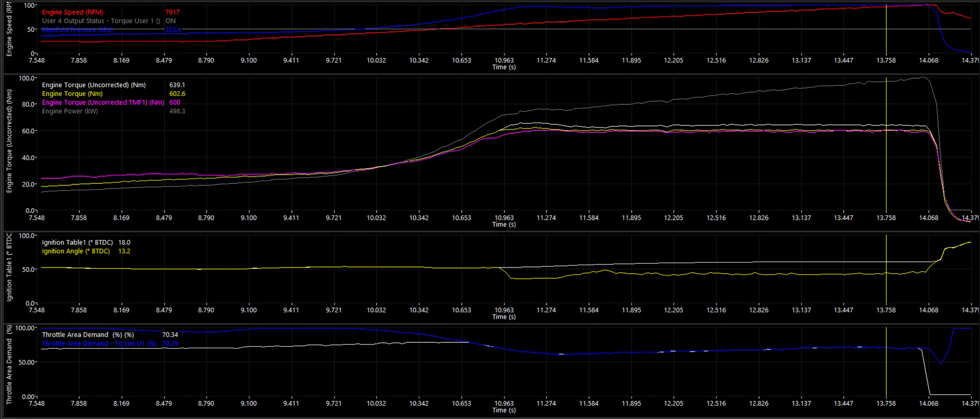
Task: Click 7.548 time tick in throttle chart
Action: (36, 403)
